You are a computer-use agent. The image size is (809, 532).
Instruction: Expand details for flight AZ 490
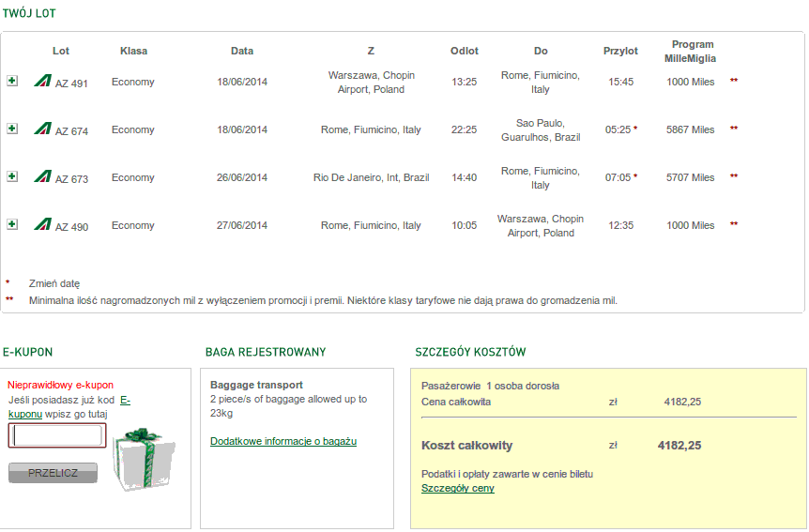[x=12, y=224]
